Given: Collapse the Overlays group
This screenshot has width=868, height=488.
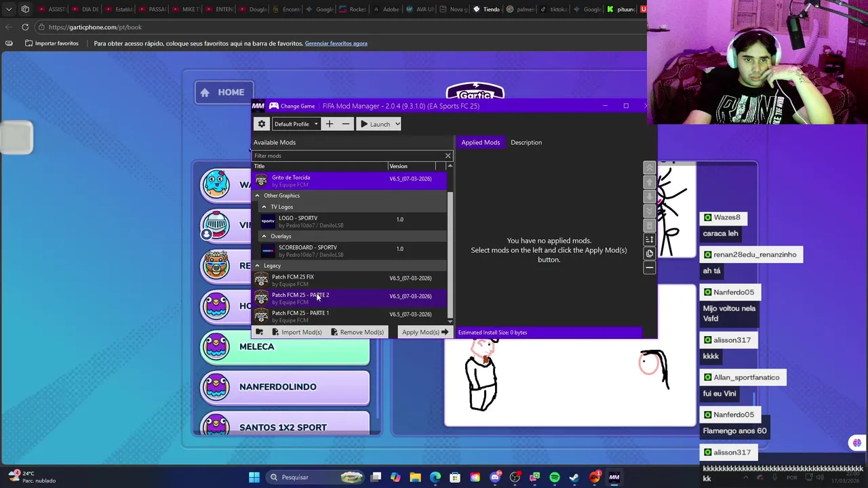Looking at the screenshot, I should [264, 237].
